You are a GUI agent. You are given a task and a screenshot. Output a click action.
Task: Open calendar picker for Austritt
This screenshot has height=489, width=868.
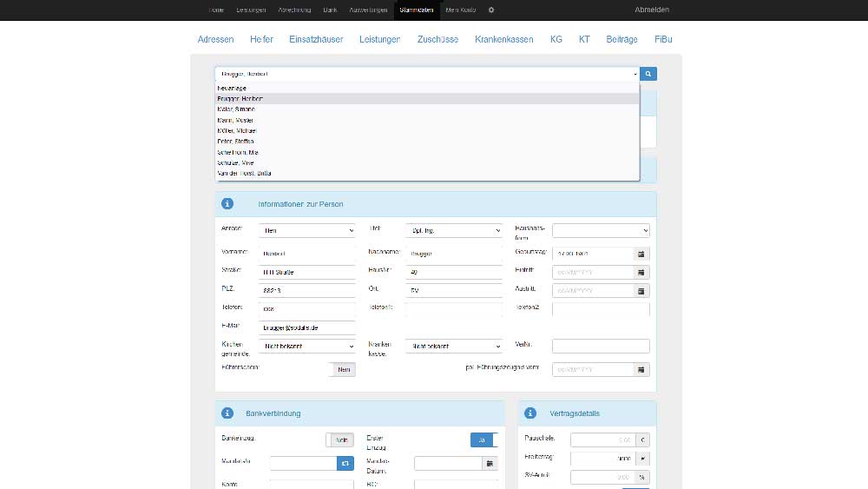click(x=641, y=291)
